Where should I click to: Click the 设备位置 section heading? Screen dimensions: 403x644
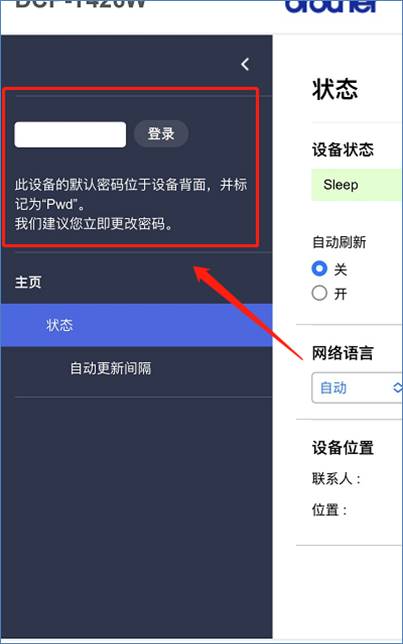point(343,448)
